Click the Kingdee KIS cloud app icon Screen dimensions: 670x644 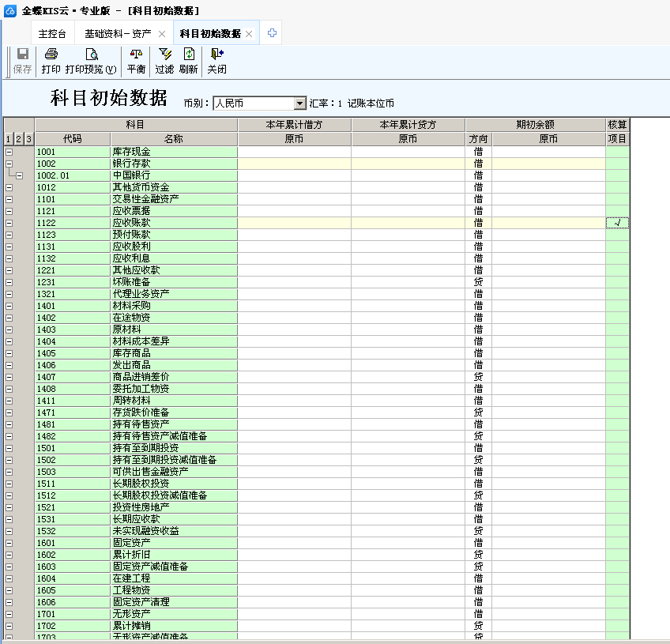(x=10, y=10)
